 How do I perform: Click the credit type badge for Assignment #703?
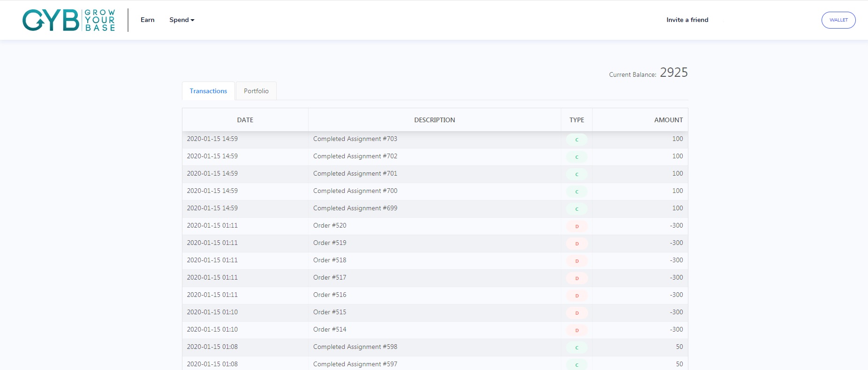point(577,140)
